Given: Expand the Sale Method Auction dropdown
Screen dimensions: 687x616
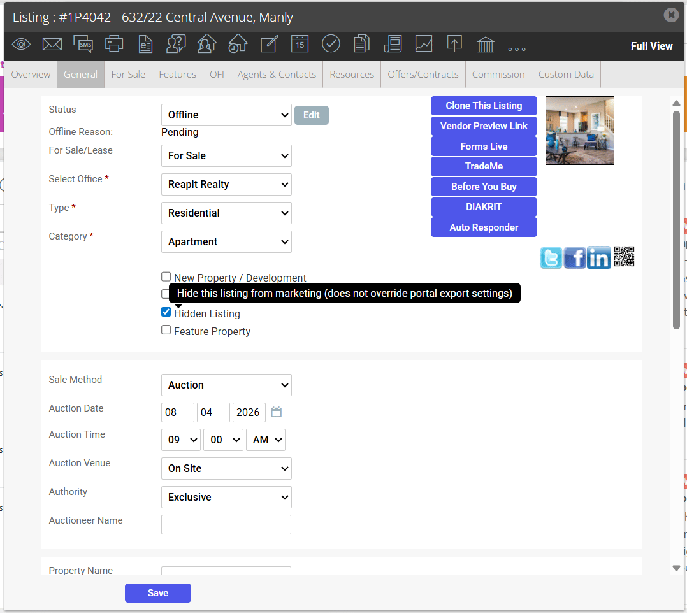Looking at the screenshot, I should [226, 385].
